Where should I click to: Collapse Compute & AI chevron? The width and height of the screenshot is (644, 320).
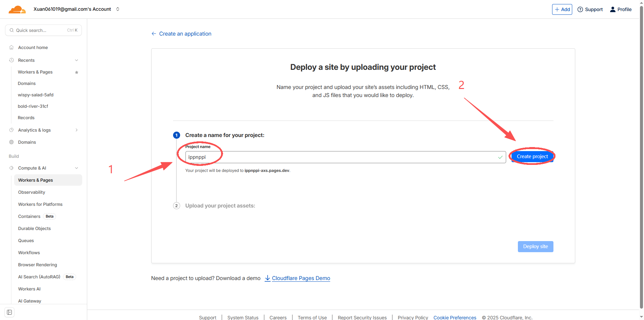pos(76,168)
